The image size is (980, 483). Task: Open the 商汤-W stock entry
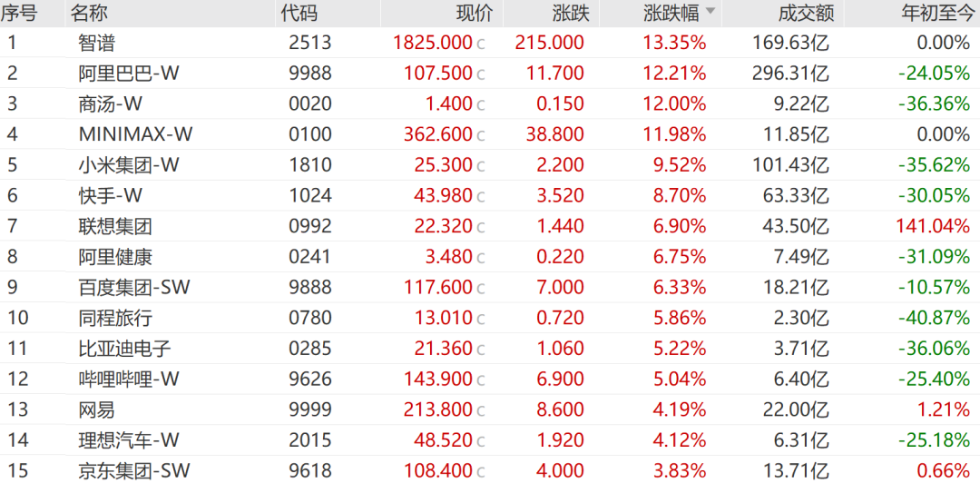coord(110,103)
